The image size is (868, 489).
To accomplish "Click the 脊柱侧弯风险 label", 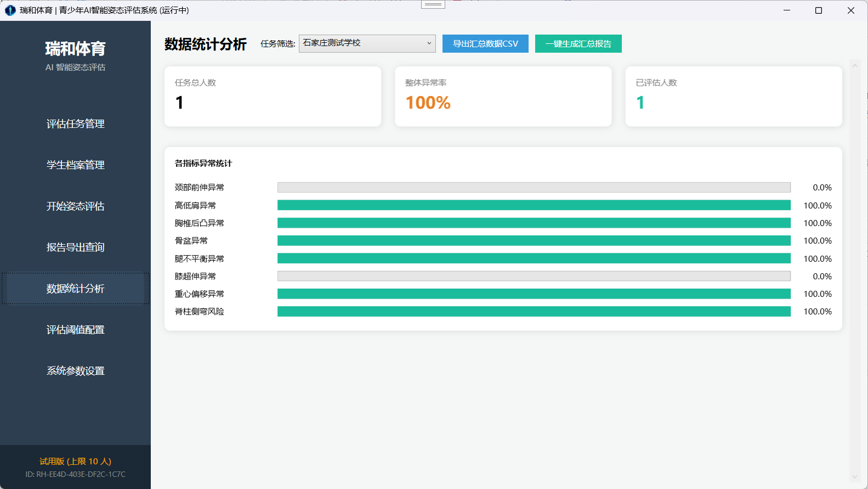I will tap(200, 312).
